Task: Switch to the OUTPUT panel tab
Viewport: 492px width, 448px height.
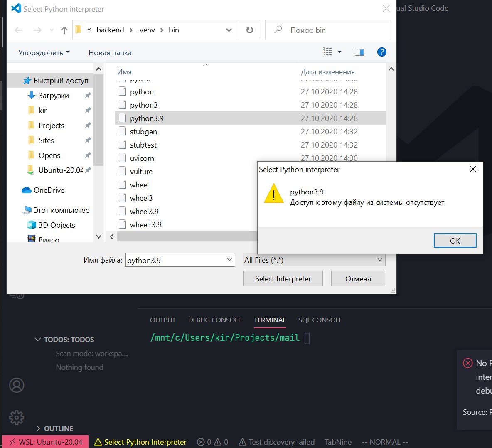Action: pyautogui.click(x=162, y=320)
